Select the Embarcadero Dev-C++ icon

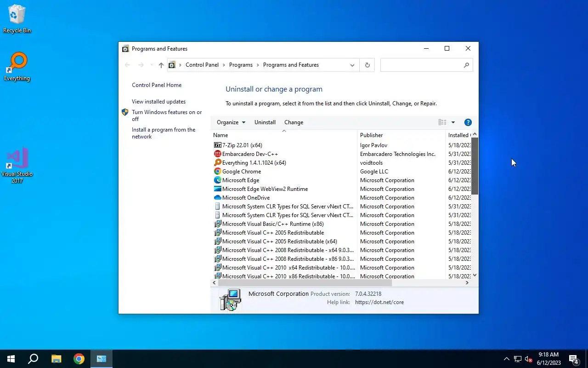[218, 154]
